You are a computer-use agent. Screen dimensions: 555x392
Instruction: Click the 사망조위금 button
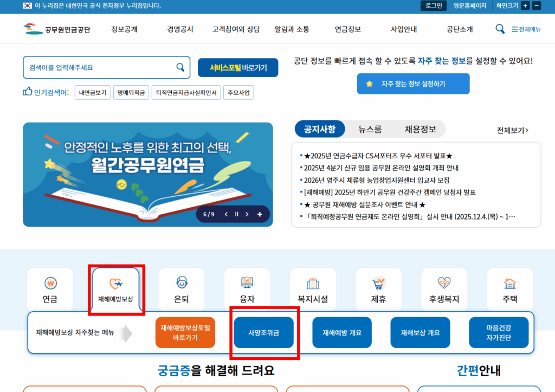[264, 332]
